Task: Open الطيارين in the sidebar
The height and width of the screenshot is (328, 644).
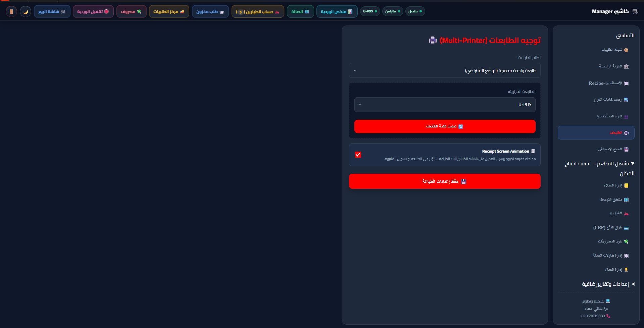Action: pyautogui.click(x=596, y=214)
